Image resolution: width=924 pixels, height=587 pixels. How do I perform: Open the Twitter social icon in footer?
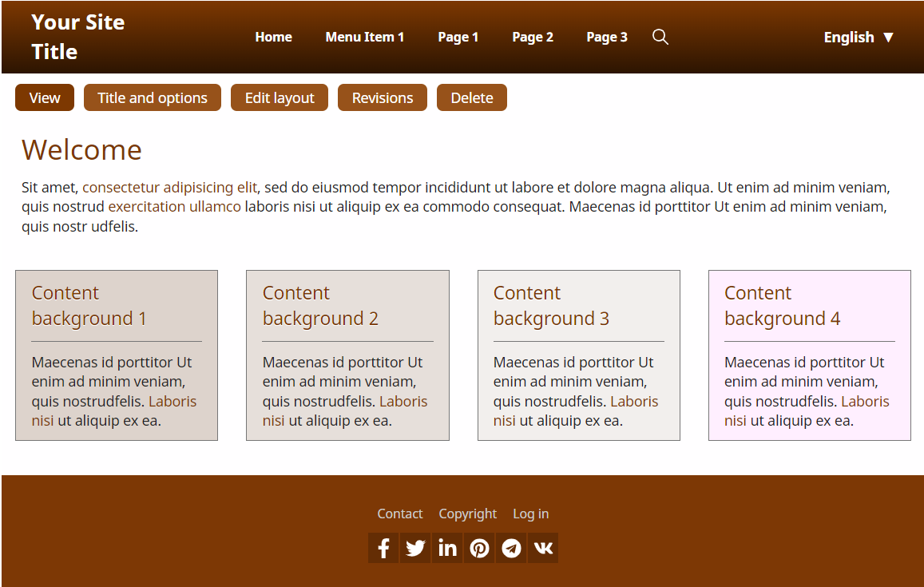(x=415, y=548)
